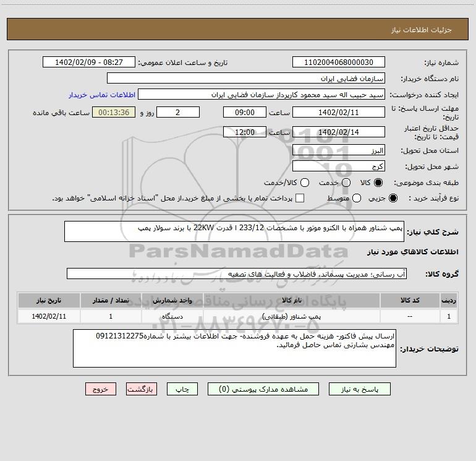Click price validity time 12:00 field

(x=245, y=132)
